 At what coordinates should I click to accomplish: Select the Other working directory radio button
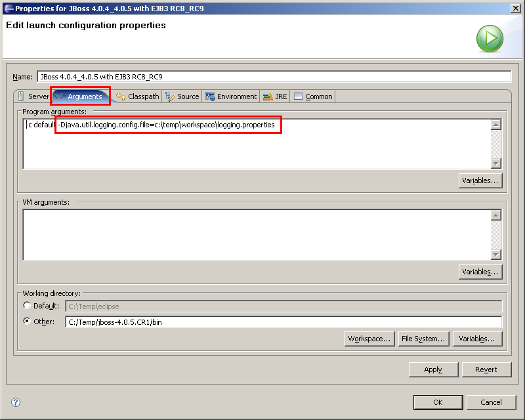coord(27,321)
